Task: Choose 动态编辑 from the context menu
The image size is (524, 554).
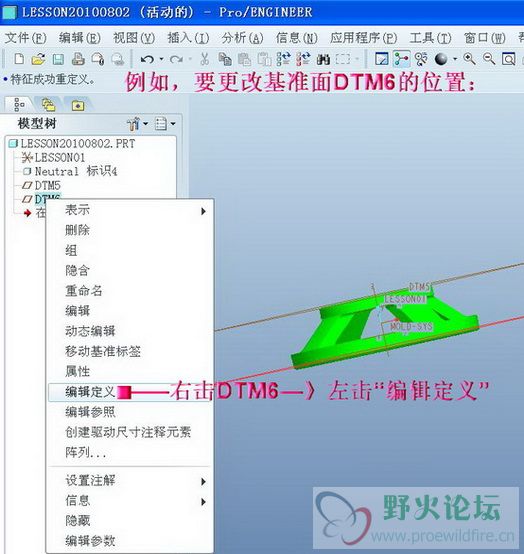Action: tap(131, 331)
